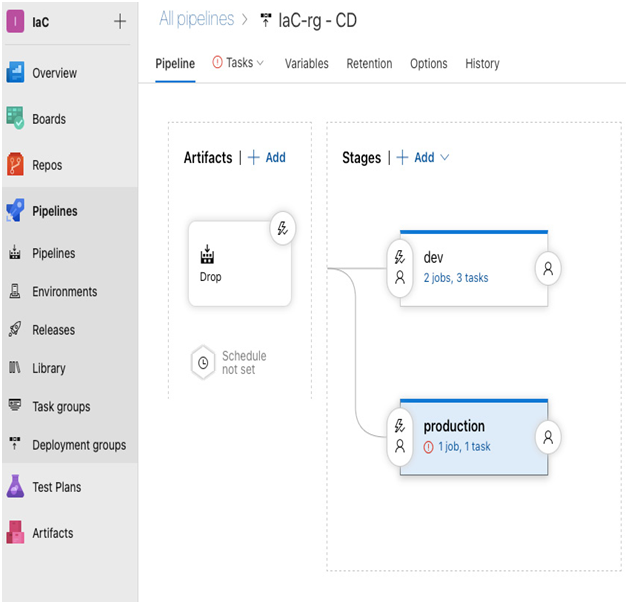Image resolution: width=628 pixels, height=604 pixels.
Task: Open Deployment groups in the sidebar
Action: click(79, 445)
